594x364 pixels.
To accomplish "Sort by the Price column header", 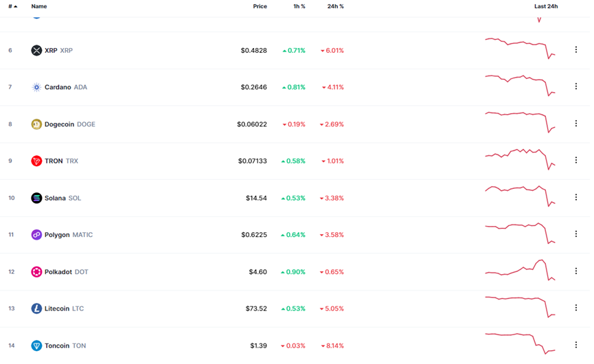I will point(260,6).
